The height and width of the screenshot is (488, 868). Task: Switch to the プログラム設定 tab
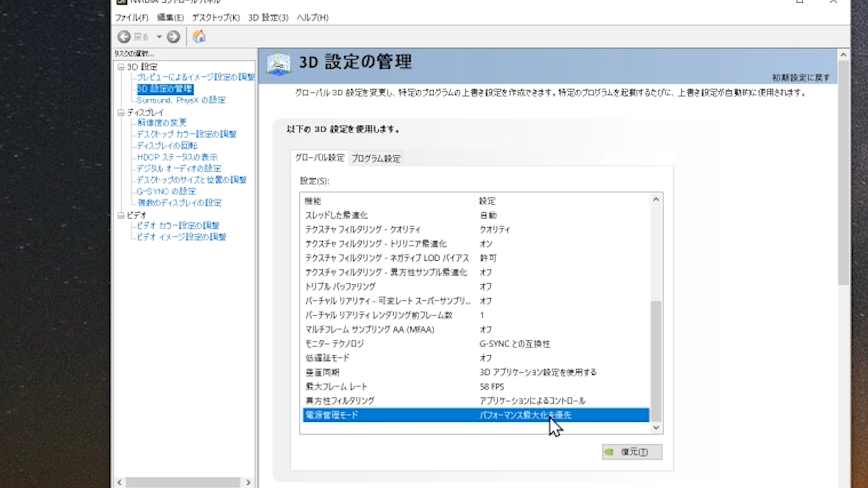pos(376,159)
